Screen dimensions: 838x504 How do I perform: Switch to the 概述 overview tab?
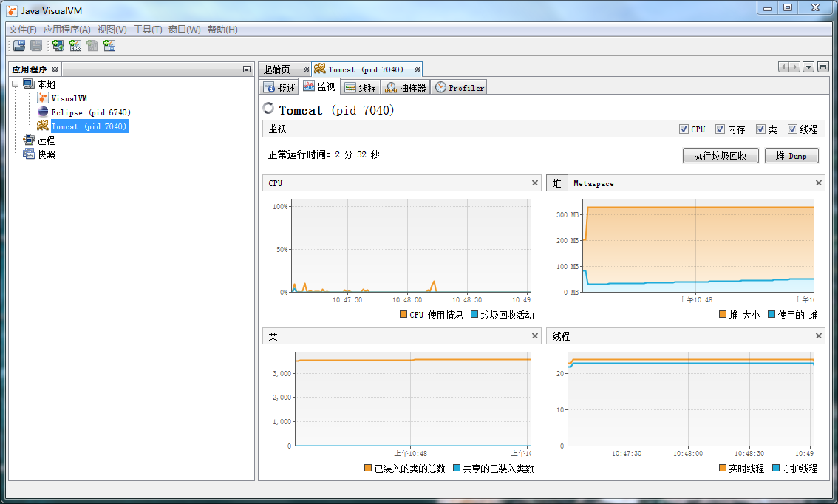coord(279,88)
